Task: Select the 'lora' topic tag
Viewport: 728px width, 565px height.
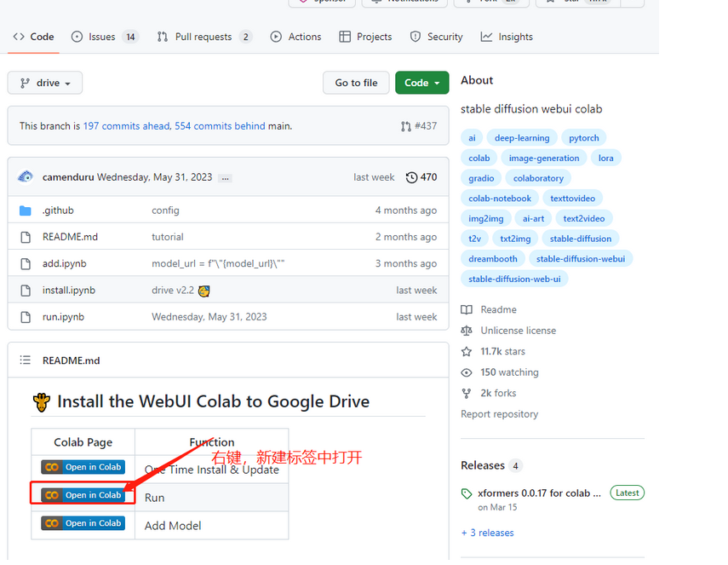Action: point(606,158)
